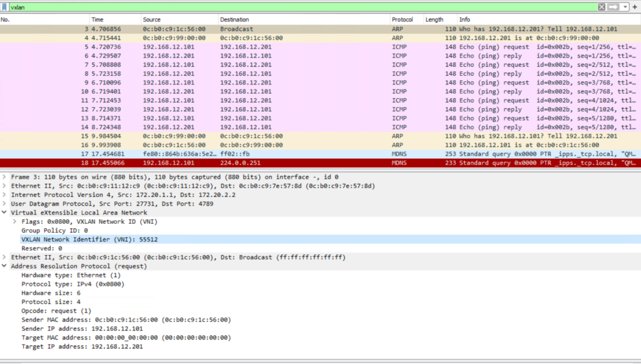
Task: Click the plus icon to save a filter
Action: click(x=635, y=7)
